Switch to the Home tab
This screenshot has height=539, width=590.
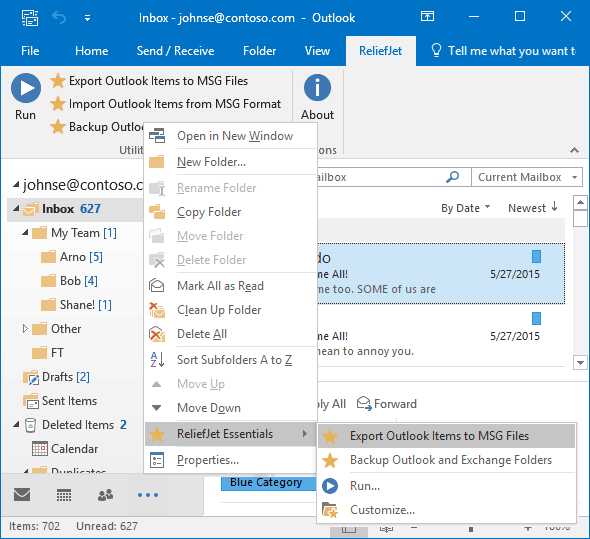(91, 51)
